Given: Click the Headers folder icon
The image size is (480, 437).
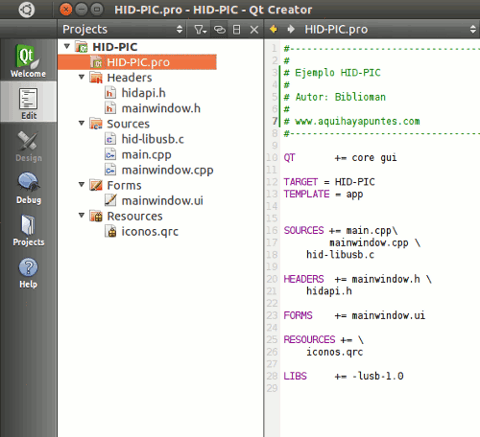Looking at the screenshot, I should 96,78.
